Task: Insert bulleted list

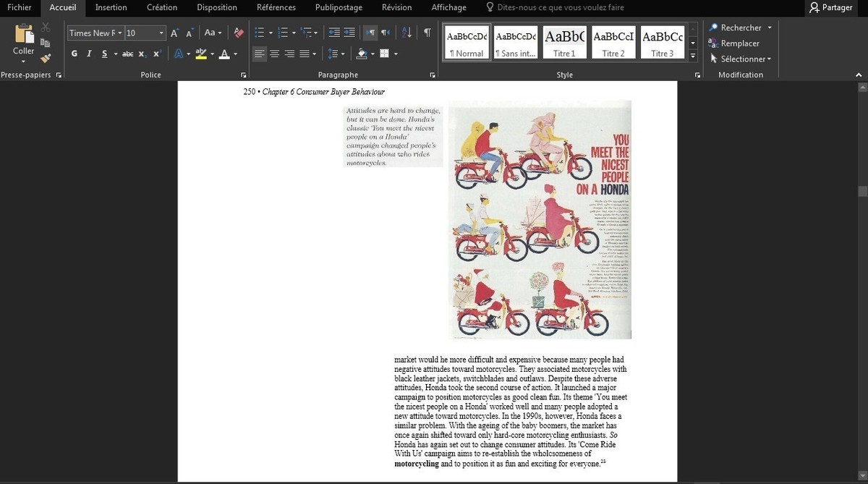Action: 260,33
